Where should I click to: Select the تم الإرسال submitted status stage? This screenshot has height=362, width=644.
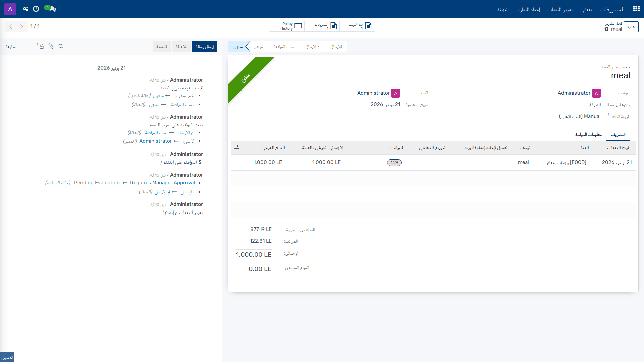click(x=313, y=47)
